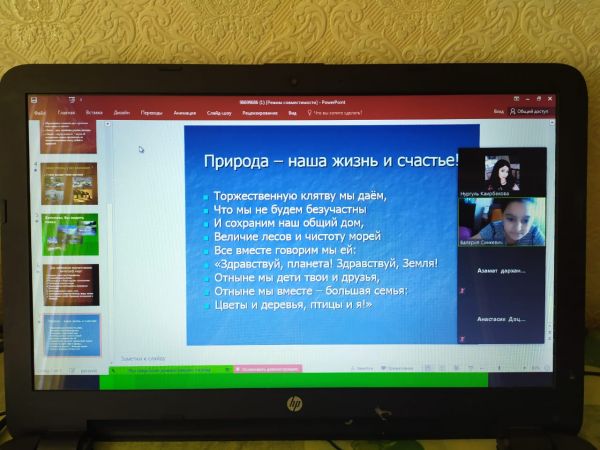Select the Переходы ribbon tab
The image size is (600, 450).
click(x=151, y=113)
